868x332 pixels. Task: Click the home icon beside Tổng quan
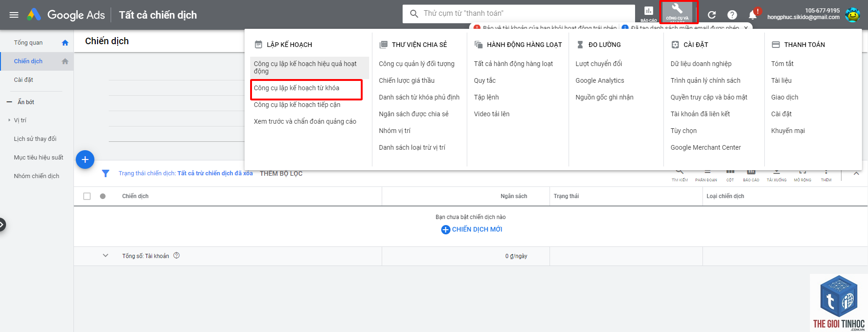(65, 43)
